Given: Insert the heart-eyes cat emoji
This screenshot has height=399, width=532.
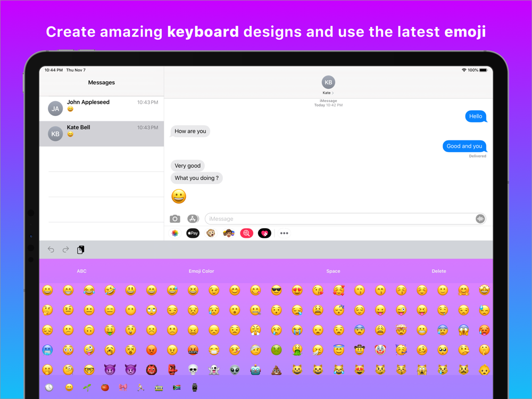Looking at the screenshot, I should [x=360, y=370].
